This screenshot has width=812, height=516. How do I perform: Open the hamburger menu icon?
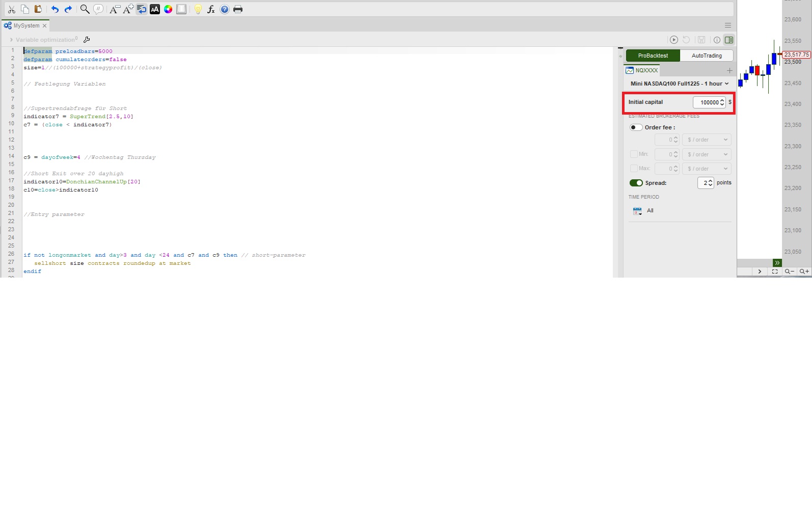point(728,25)
